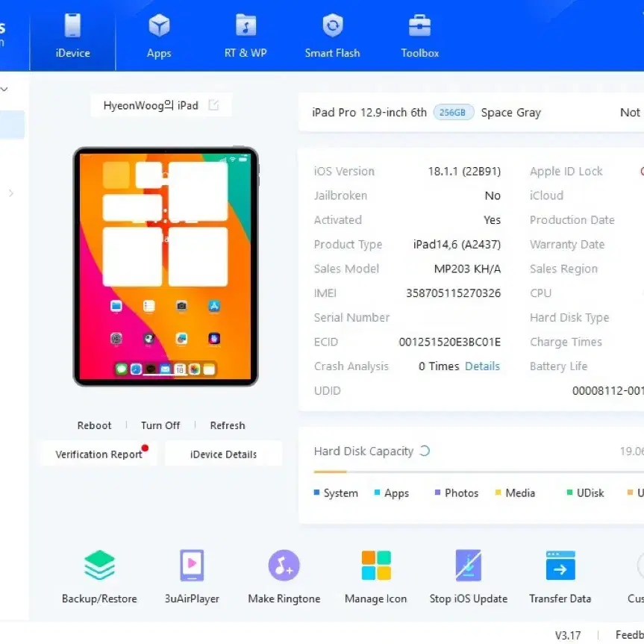Click the Production Date label
Viewport: 644px width, 644px height.
pyautogui.click(x=572, y=220)
